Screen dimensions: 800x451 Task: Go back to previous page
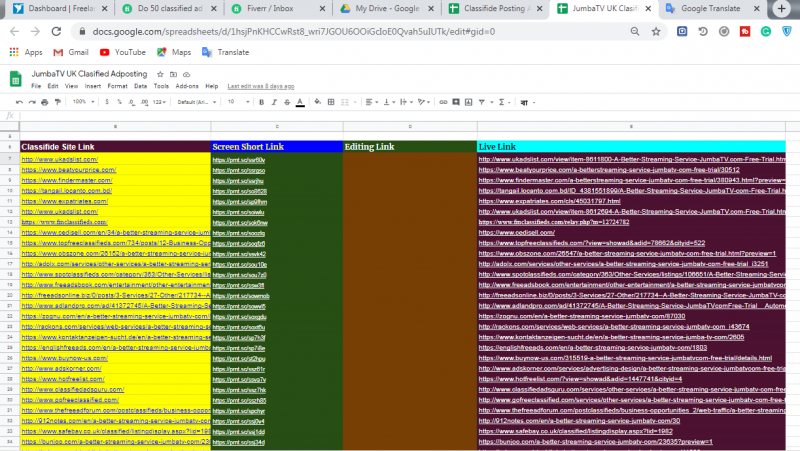pyautogui.click(x=14, y=32)
